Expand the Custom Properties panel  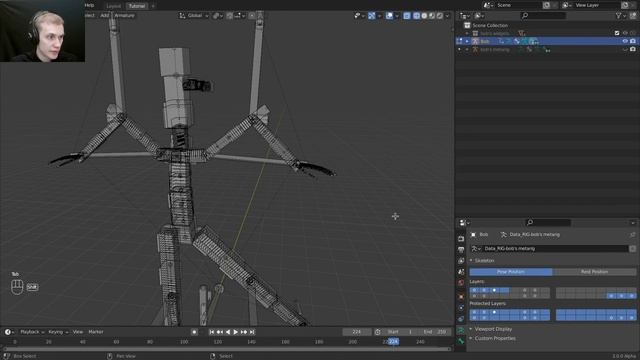(495, 338)
